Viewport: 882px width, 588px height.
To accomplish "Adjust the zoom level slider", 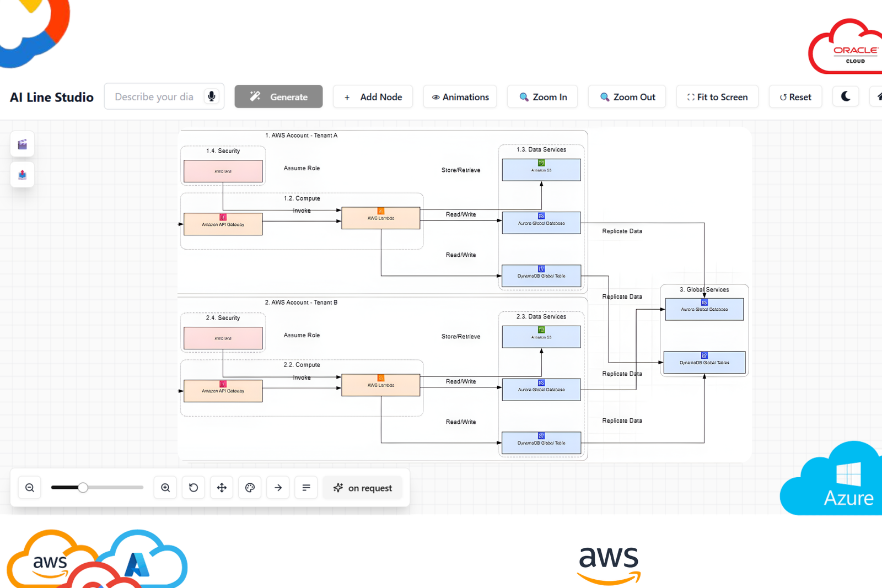I will click(x=83, y=487).
